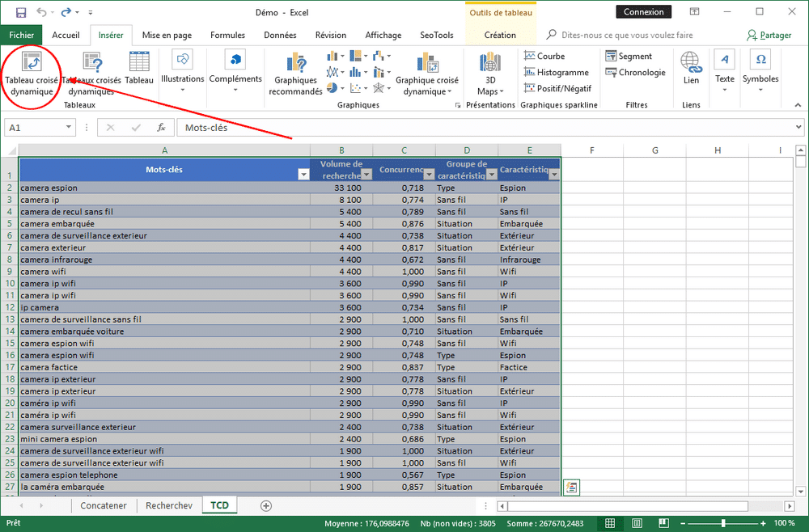The height and width of the screenshot is (532, 809).
Task: Click the Connexion button
Action: (x=643, y=12)
